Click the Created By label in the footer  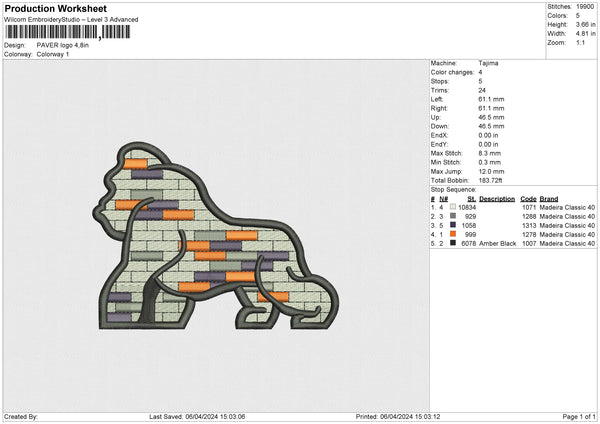(x=21, y=417)
